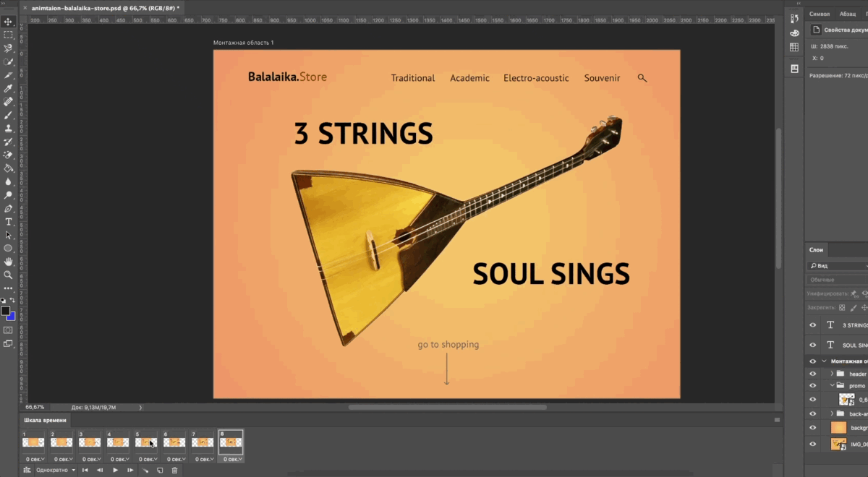Image resolution: width=868 pixels, height=477 pixels.
Task: Click the foreground color swatch
Action: 5,311
